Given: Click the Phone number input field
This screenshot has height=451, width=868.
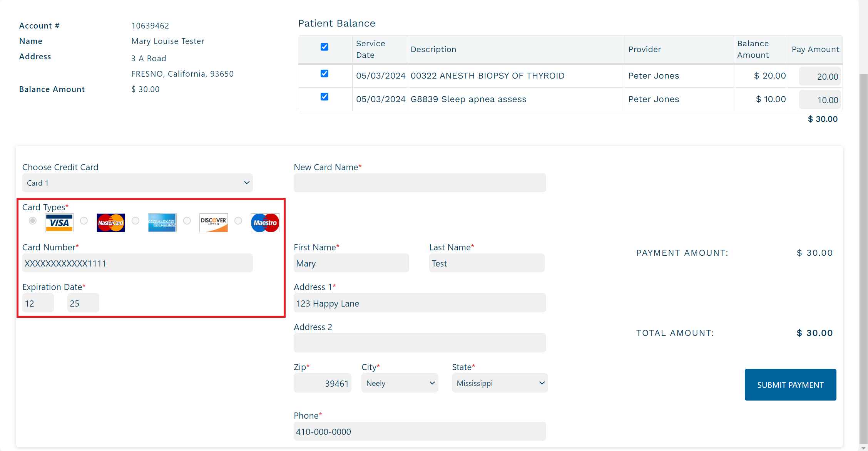Looking at the screenshot, I should [420, 431].
